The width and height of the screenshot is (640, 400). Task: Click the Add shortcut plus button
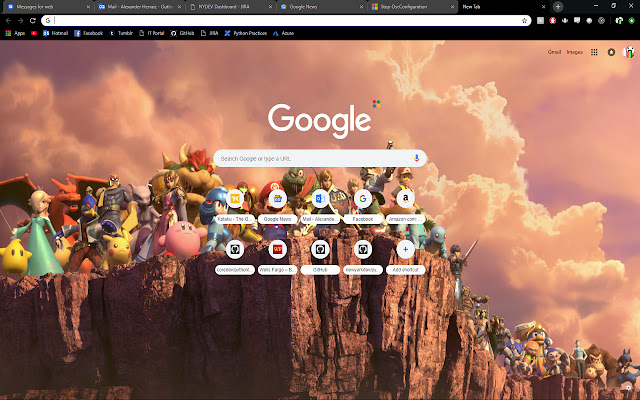405,249
